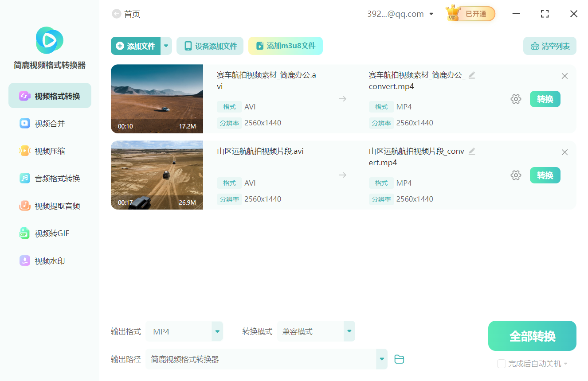Select the 视频压缩 (video compress) tool
The width and height of the screenshot is (588, 381).
(x=49, y=151)
